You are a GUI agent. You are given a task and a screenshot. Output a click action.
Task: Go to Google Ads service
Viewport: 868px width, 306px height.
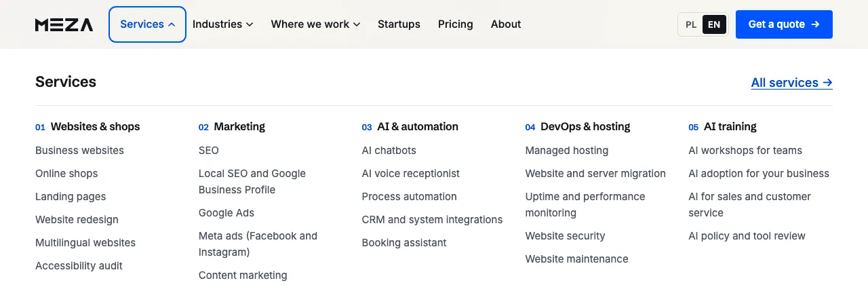[226, 213]
